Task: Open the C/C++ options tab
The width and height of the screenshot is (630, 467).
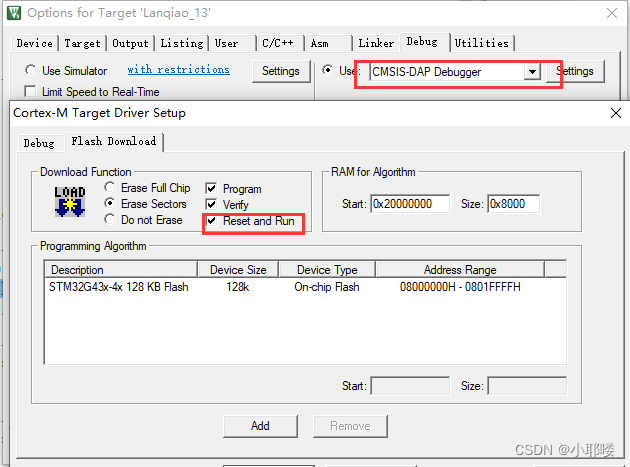Action: [278, 43]
